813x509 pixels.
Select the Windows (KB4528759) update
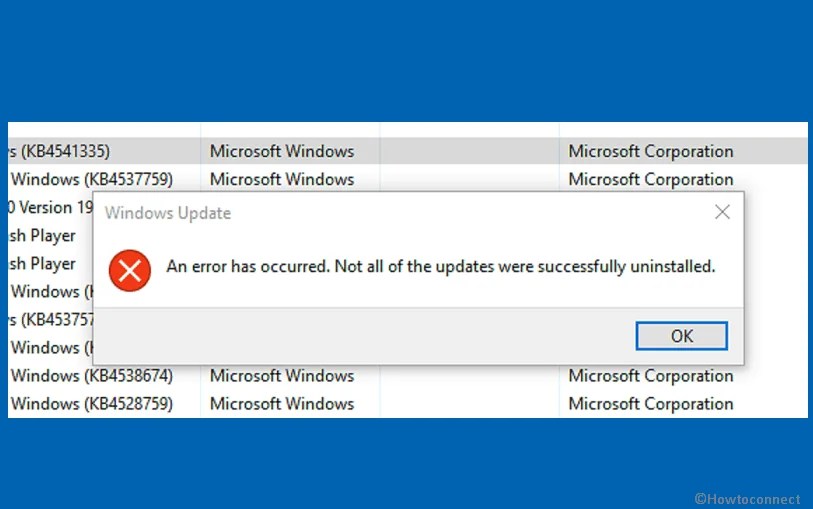91,404
